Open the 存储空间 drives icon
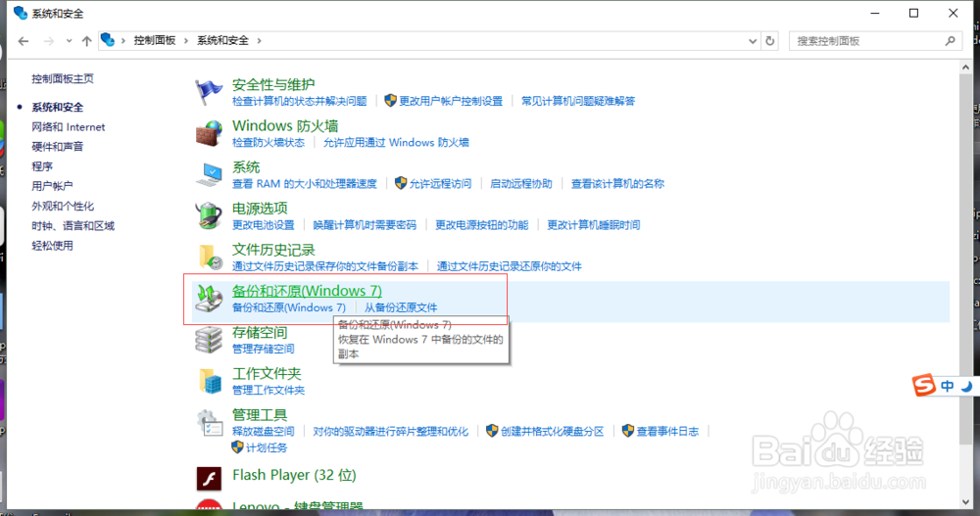 (x=209, y=340)
